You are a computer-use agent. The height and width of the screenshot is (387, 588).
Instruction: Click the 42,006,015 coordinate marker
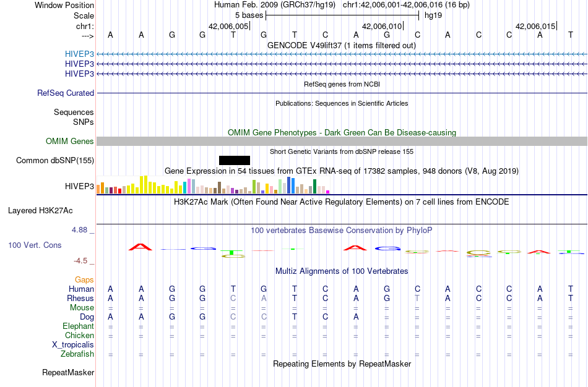(535, 26)
